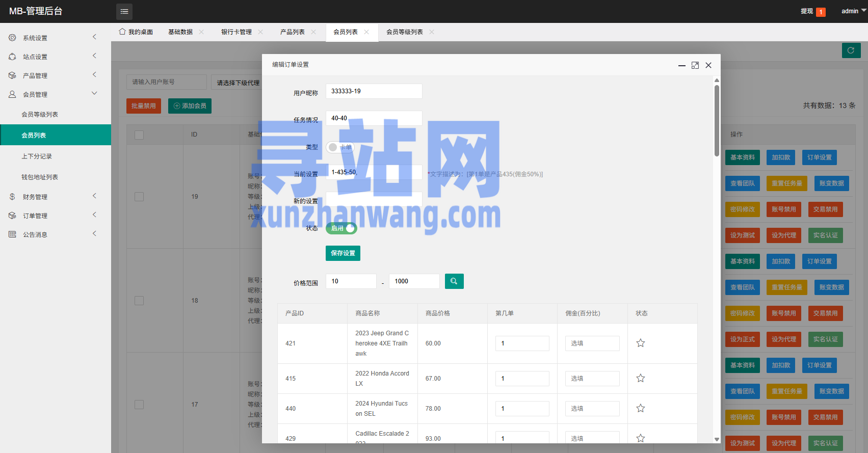
Task: Check the select-all checkbox in table header
Action: pos(139,135)
